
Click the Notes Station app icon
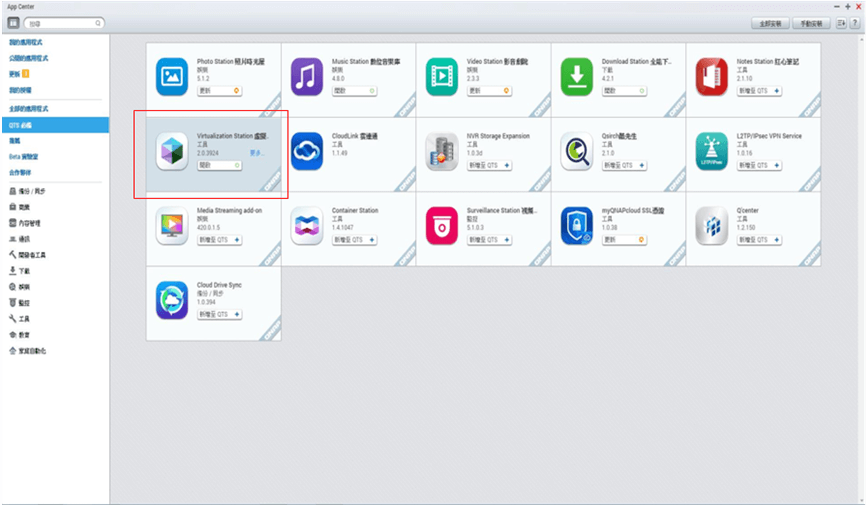(711, 76)
